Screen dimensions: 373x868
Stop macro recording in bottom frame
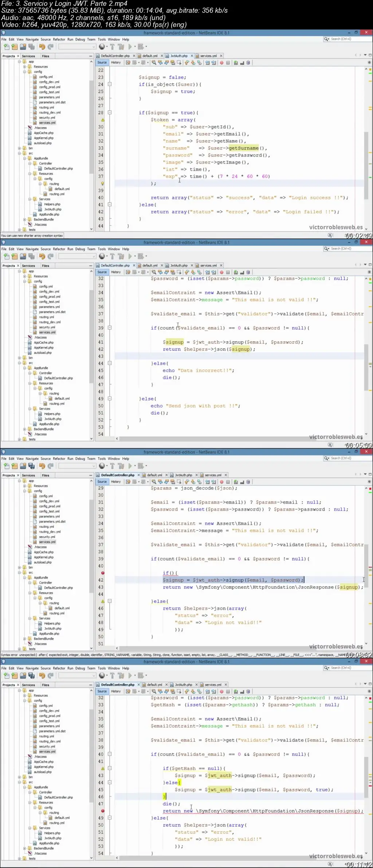[228, 692]
